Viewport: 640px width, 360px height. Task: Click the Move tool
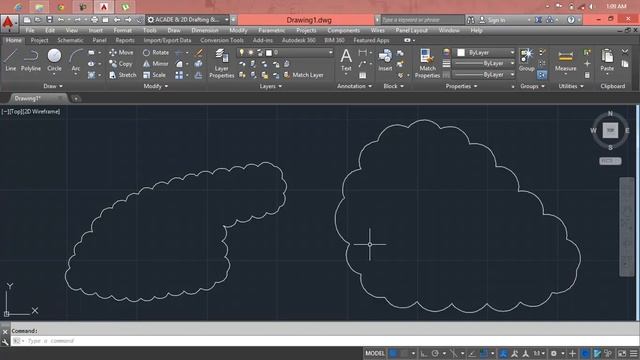coord(121,53)
